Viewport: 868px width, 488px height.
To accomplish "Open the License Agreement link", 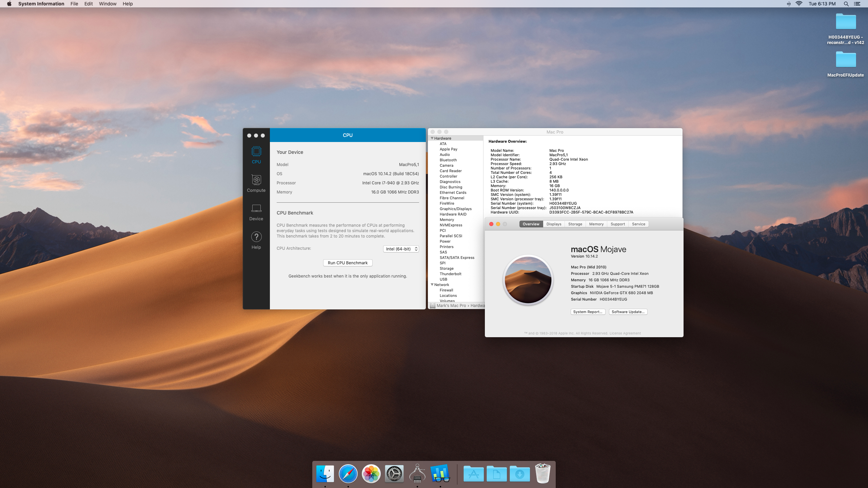I will coord(625,333).
